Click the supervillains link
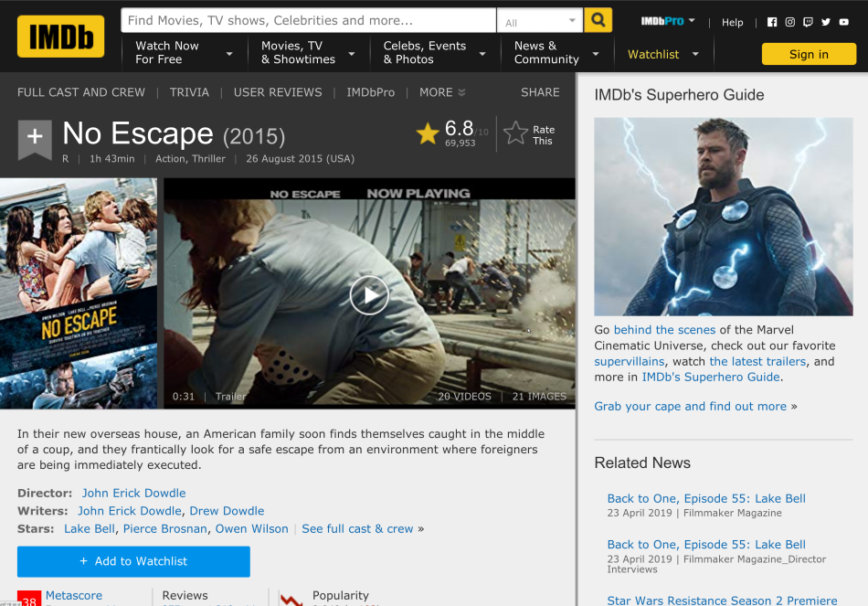 (630, 362)
